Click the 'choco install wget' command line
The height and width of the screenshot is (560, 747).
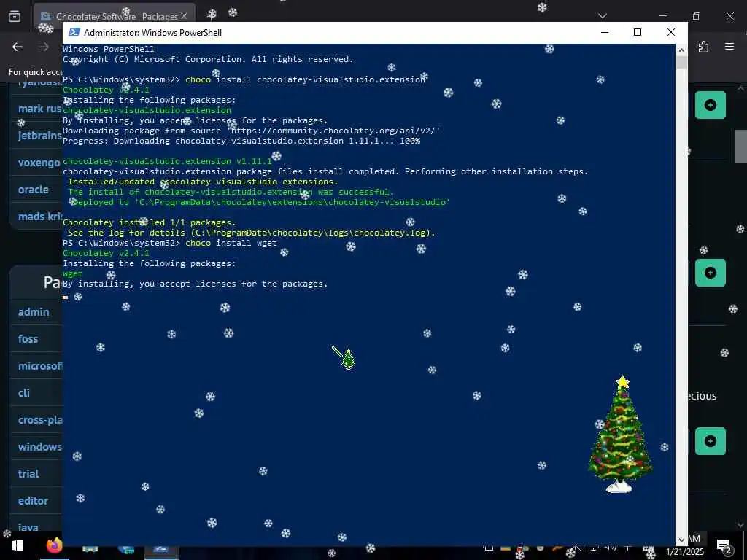pyautogui.click(x=169, y=243)
